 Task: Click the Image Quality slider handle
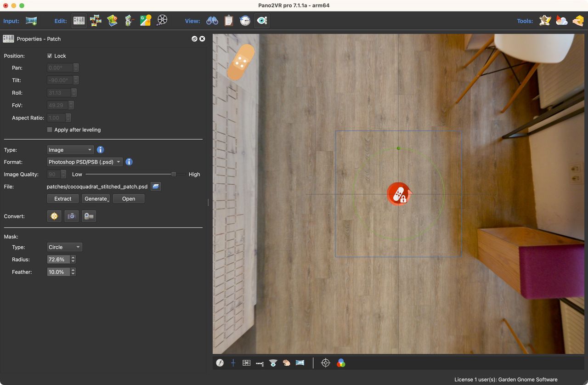click(x=174, y=174)
